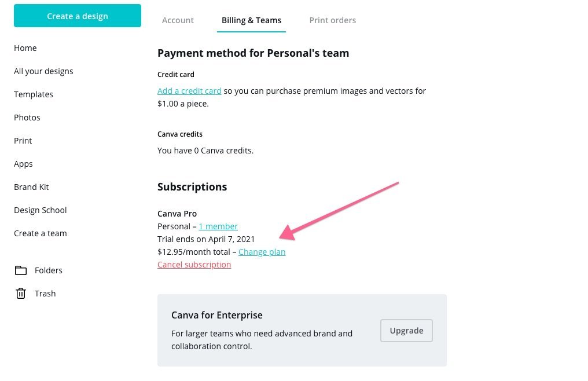This screenshot has width=588, height=381.
Task: Click the Add a credit card link
Action: 189,91
